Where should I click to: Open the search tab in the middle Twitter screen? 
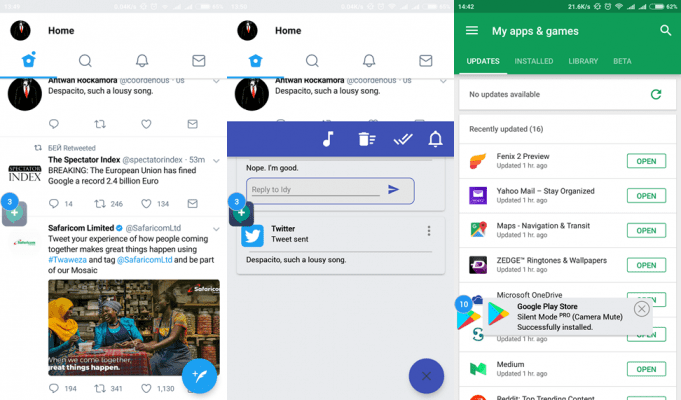[312, 60]
